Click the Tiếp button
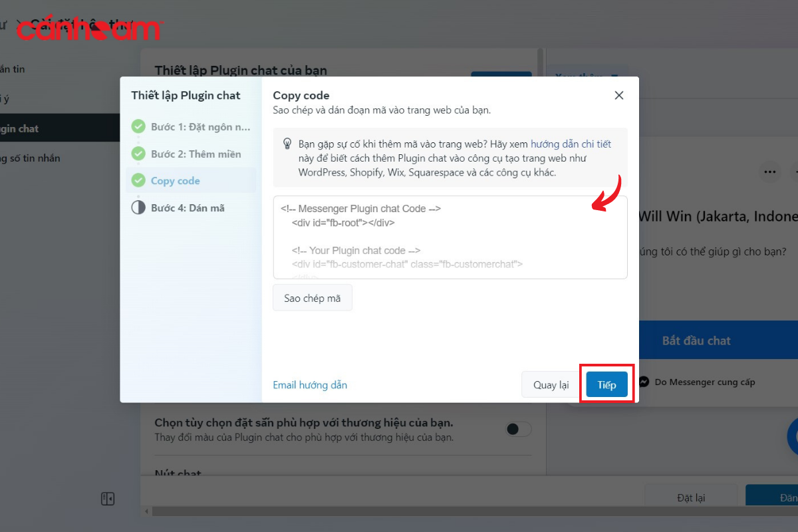The width and height of the screenshot is (798, 532). pyautogui.click(x=606, y=385)
